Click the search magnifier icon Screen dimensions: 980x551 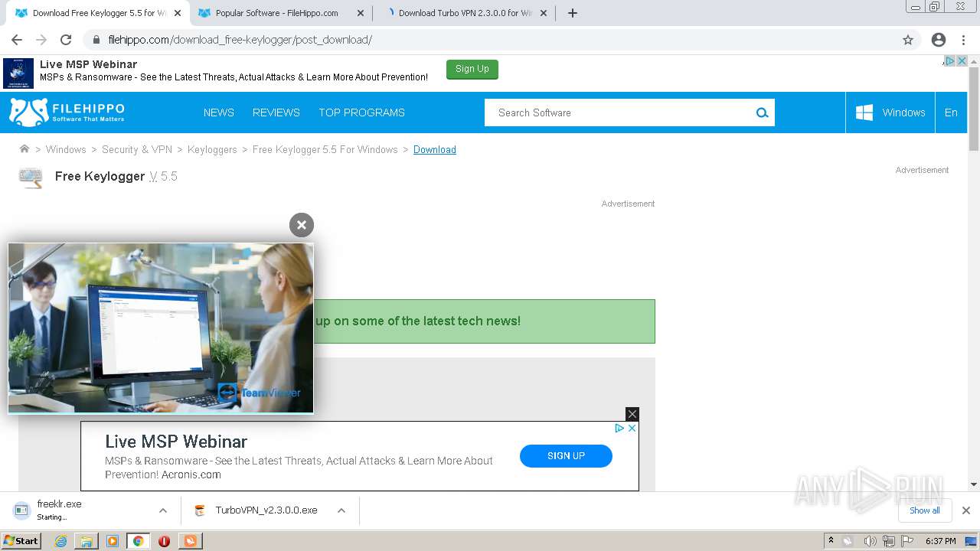tap(762, 112)
